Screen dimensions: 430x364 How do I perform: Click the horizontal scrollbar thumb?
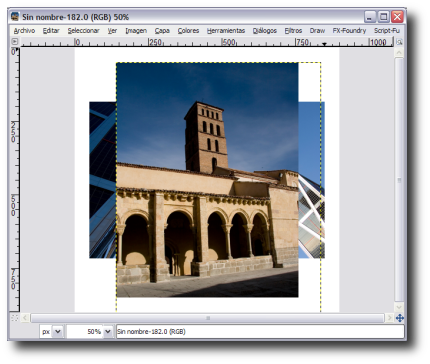click(x=207, y=318)
